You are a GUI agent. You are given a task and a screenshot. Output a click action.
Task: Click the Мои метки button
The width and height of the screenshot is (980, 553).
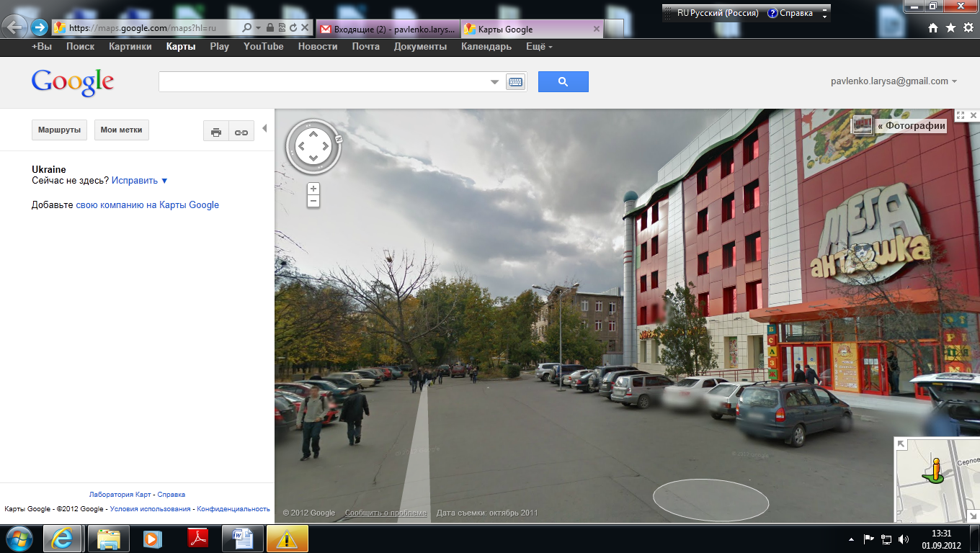click(121, 130)
